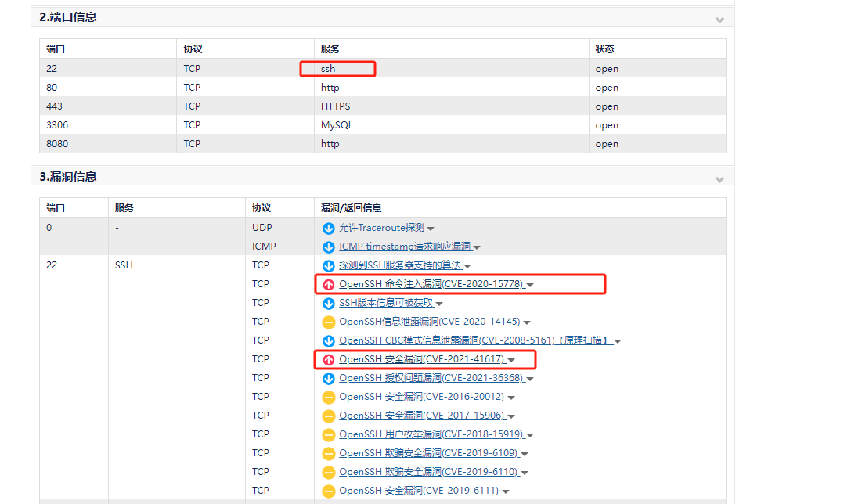Click the 2.端口信息 section title
This screenshot has width=851, height=504.
tap(68, 17)
